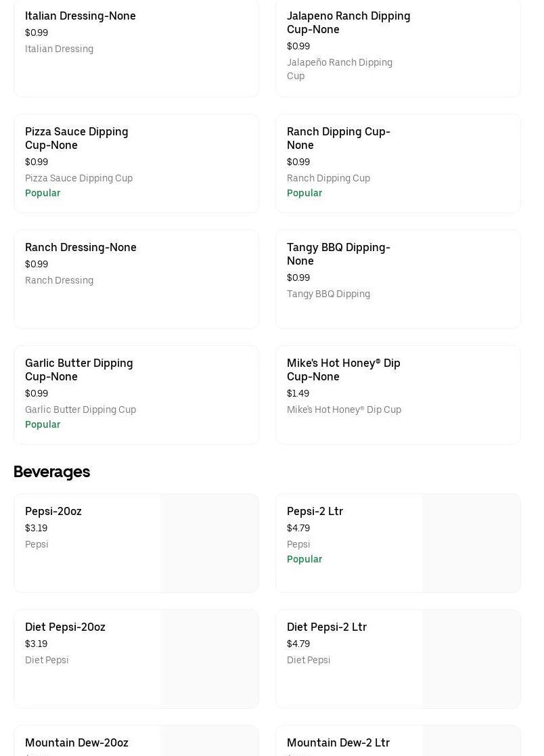Viewport: 544px width, 756px height.
Task: Click the Mountain Dew-2 Ltr item title
Action: coord(338,743)
